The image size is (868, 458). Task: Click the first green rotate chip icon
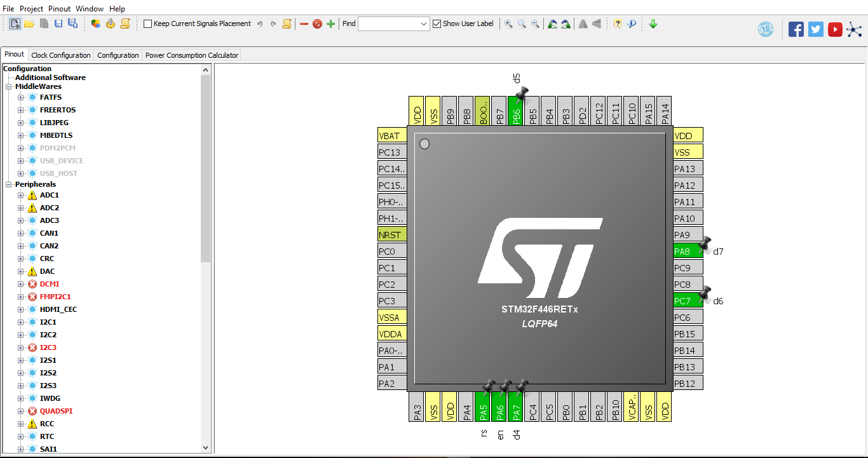click(x=552, y=24)
